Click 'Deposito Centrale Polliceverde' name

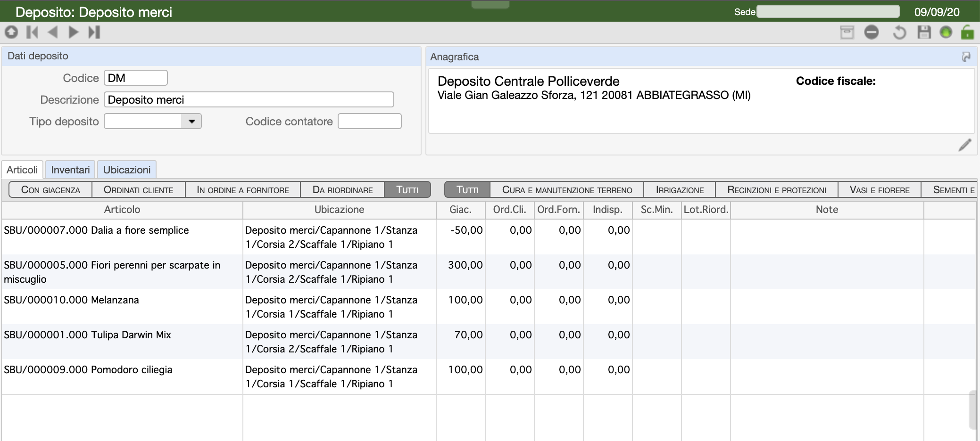529,81
